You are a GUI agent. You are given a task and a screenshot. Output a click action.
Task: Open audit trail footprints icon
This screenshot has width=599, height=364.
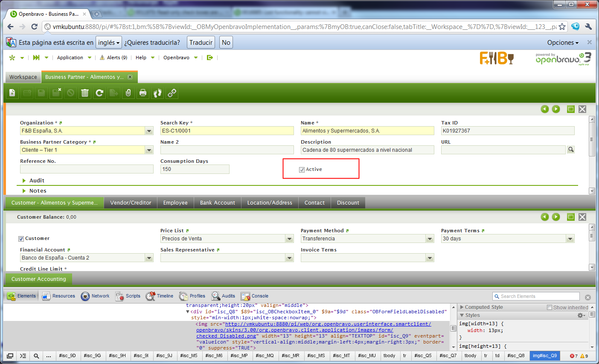coord(157,93)
